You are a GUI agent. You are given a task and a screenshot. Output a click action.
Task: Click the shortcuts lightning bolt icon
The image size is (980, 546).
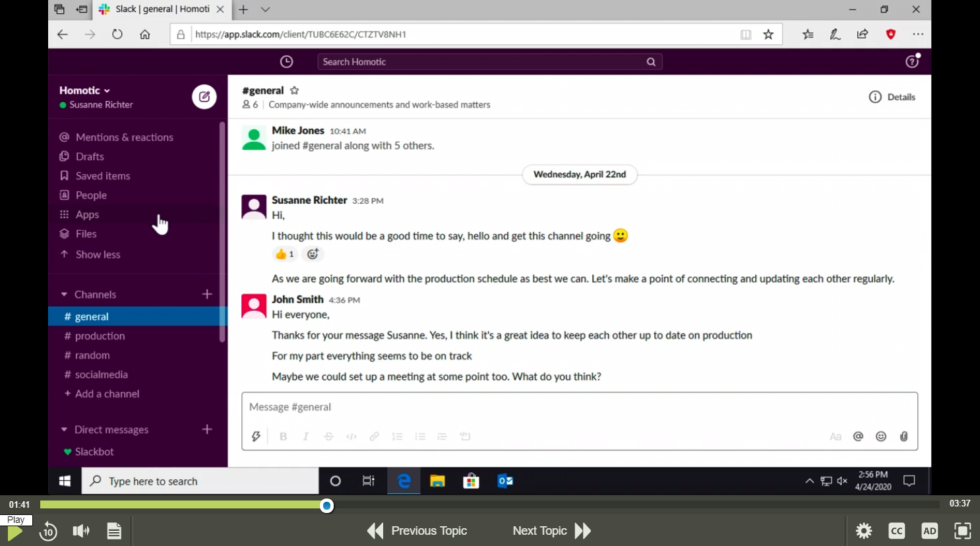[x=256, y=436]
